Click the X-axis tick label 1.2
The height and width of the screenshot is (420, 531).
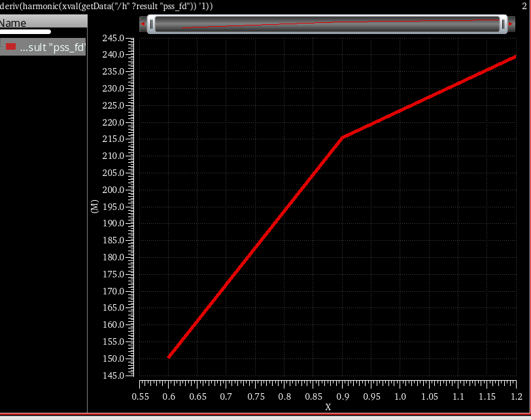coord(517,396)
